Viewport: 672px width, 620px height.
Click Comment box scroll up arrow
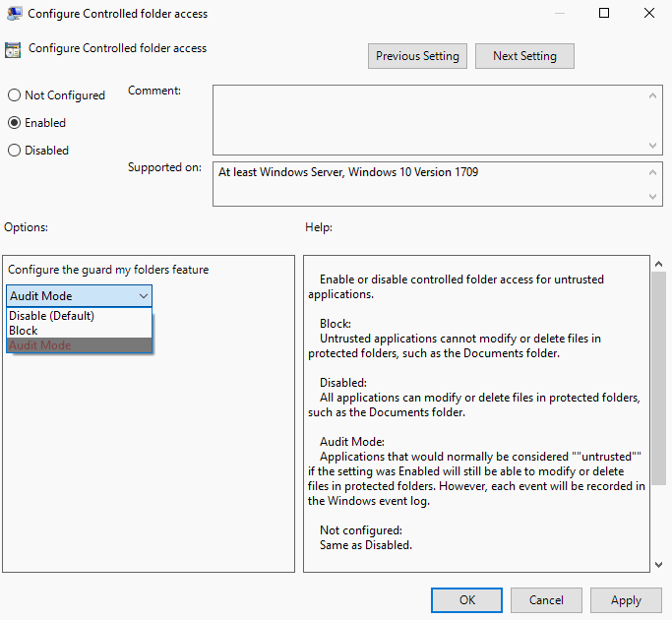(x=652, y=95)
